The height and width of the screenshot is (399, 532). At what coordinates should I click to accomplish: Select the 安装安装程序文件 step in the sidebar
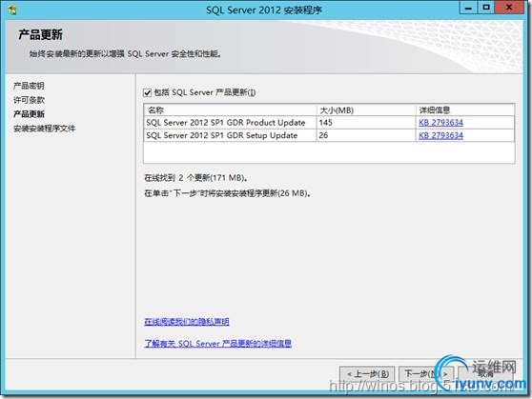click(x=45, y=129)
